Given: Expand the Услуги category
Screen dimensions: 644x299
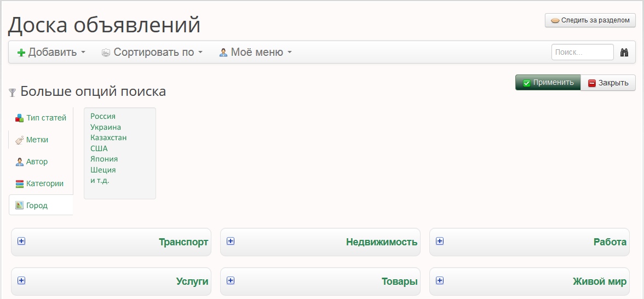Looking at the screenshot, I should pyautogui.click(x=21, y=280).
